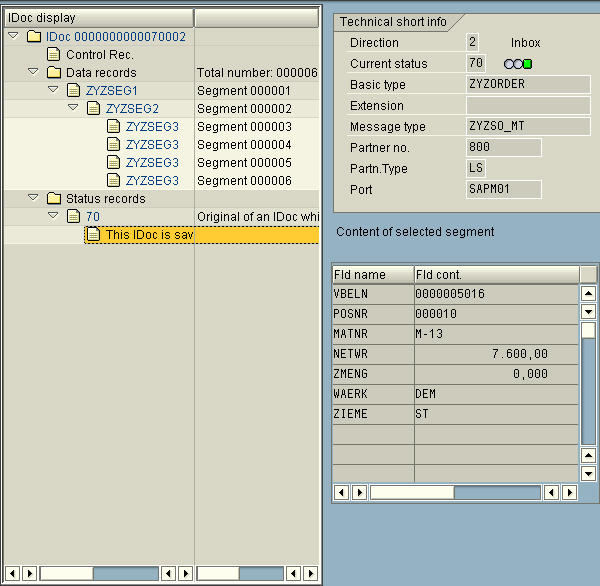Select the 'This IDoc is sav' status row
600x586 pixels.
148,235
